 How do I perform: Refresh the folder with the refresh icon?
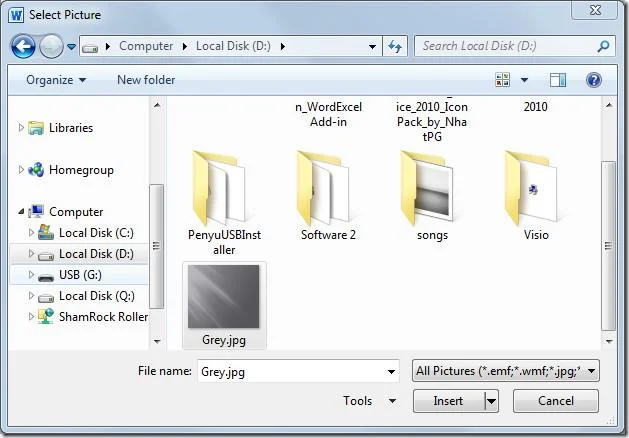(395, 47)
